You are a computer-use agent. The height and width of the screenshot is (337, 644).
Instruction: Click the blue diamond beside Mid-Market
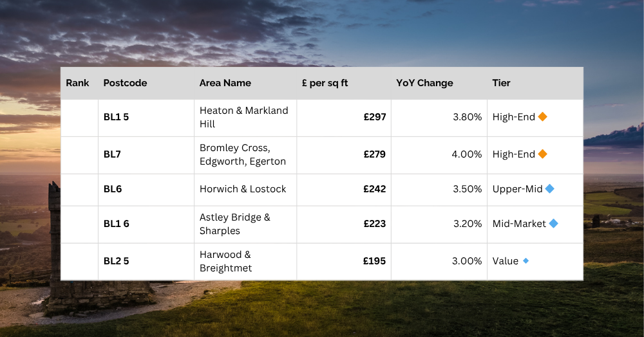pos(553,224)
